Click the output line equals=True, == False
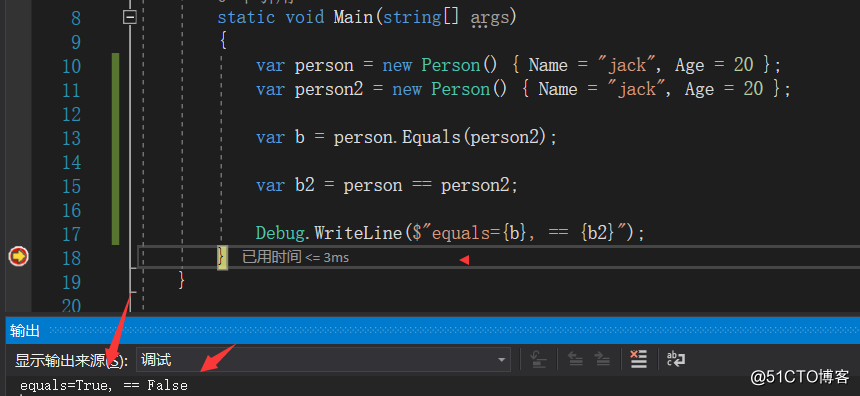Image resolution: width=860 pixels, height=396 pixels. [104, 386]
